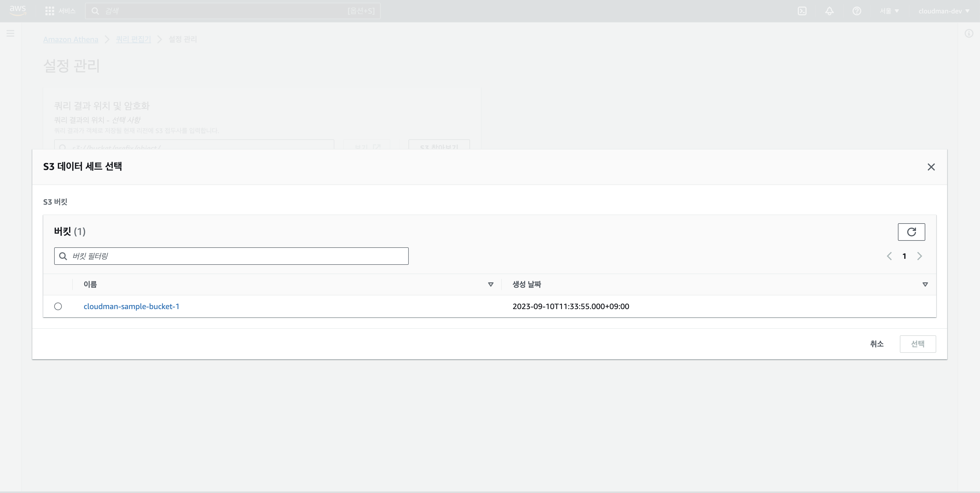Image resolution: width=980 pixels, height=493 pixels.
Task: Toggle the hamburger side navigation menu
Action: tap(11, 33)
